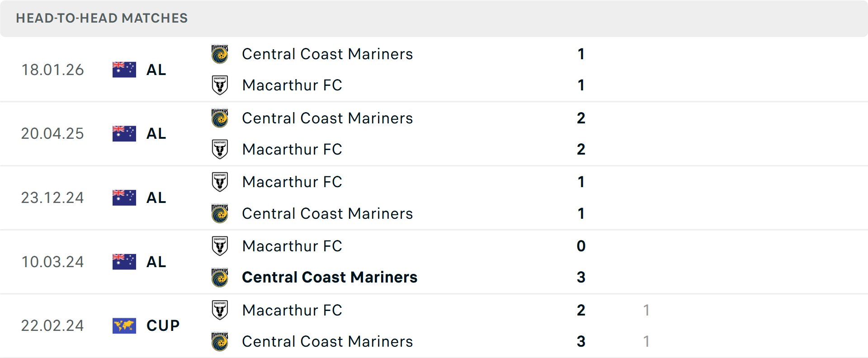Open the Macarthur FC name in 23.12.24 row
This screenshot has width=868, height=358.
(292, 182)
